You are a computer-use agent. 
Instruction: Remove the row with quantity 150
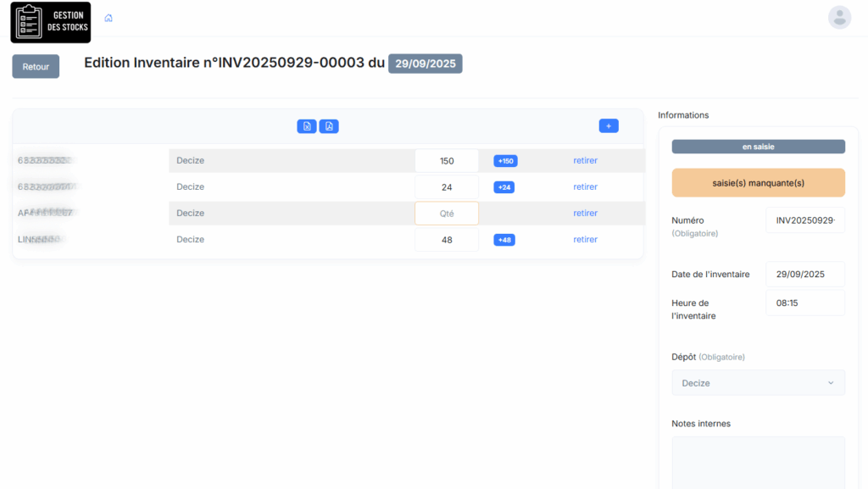(585, 160)
